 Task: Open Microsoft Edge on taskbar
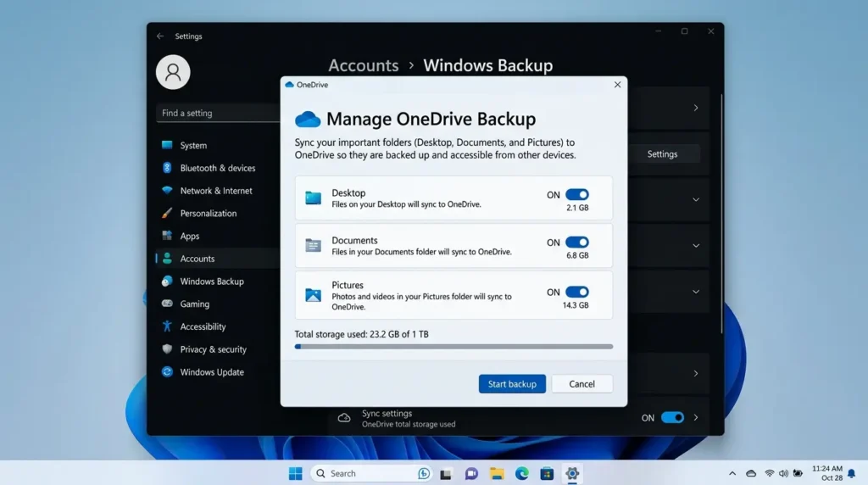(521, 473)
